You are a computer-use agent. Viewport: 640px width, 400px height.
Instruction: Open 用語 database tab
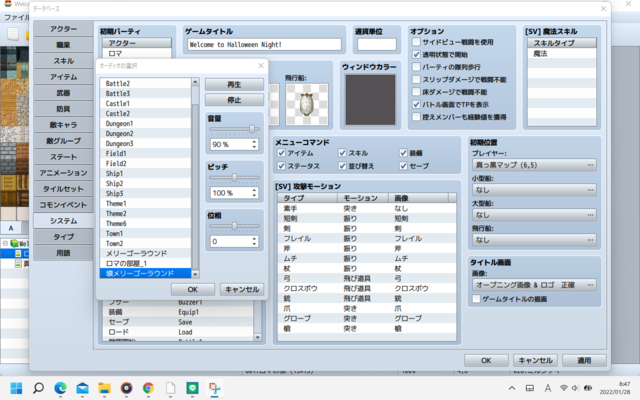click(63, 253)
